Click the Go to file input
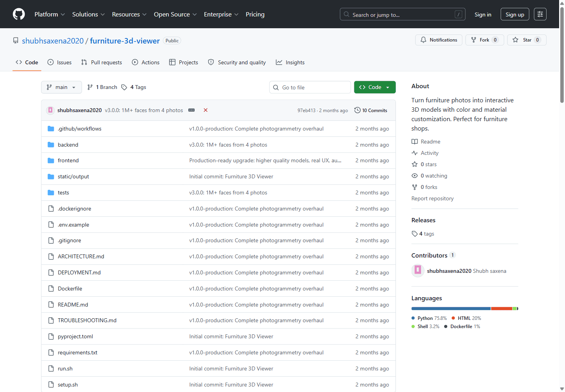The image size is (565, 392). click(x=310, y=87)
